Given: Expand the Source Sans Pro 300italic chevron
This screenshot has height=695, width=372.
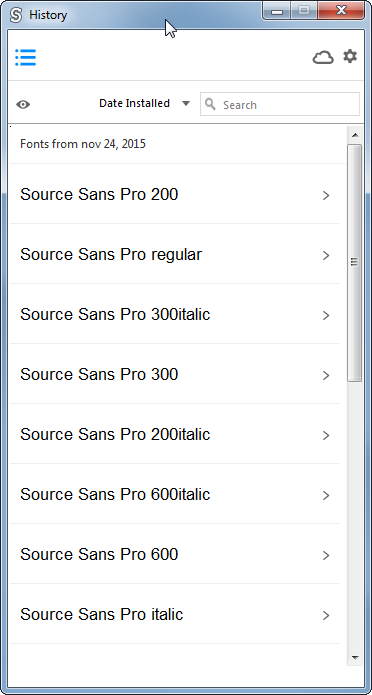Looking at the screenshot, I should pos(326,316).
